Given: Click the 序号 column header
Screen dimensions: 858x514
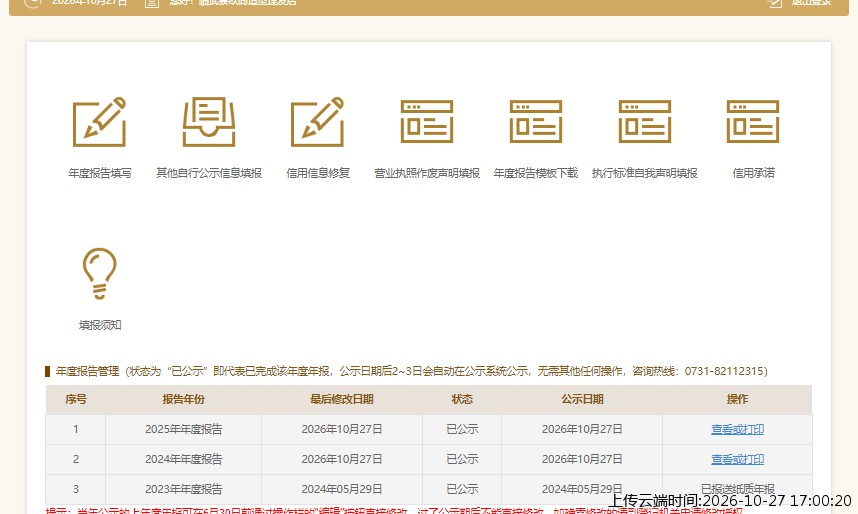Looking at the screenshot, I should (76, 400).
